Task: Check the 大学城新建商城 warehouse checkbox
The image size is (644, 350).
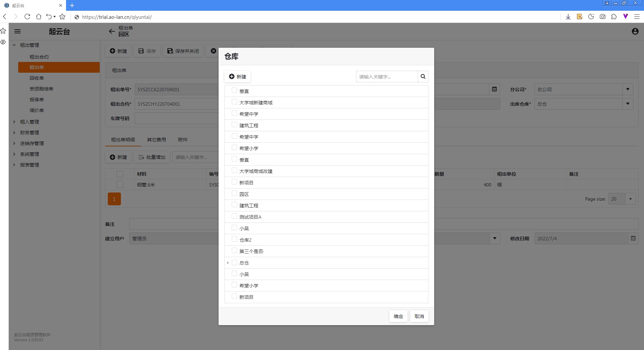Action: (234, 102)
